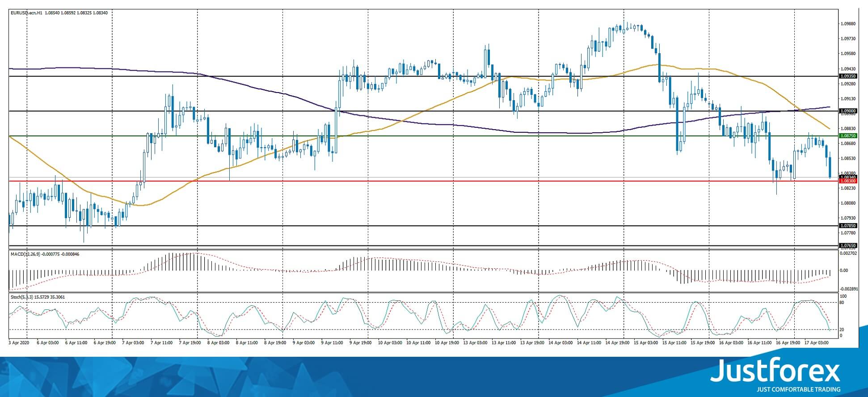Click the 7 Apr 11:00 time label

point(162,343)
